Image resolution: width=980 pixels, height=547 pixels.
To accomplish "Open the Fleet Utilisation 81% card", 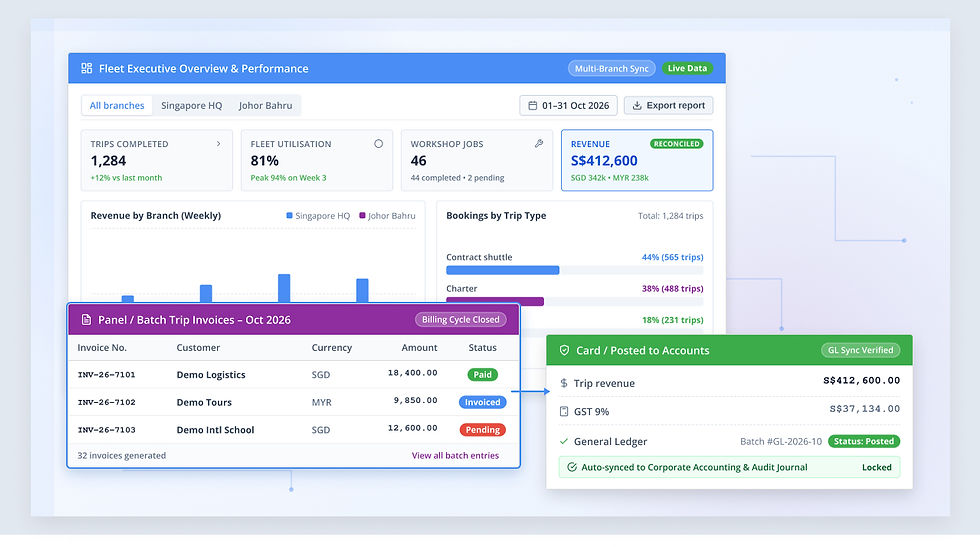I will [x=317, y=160].
